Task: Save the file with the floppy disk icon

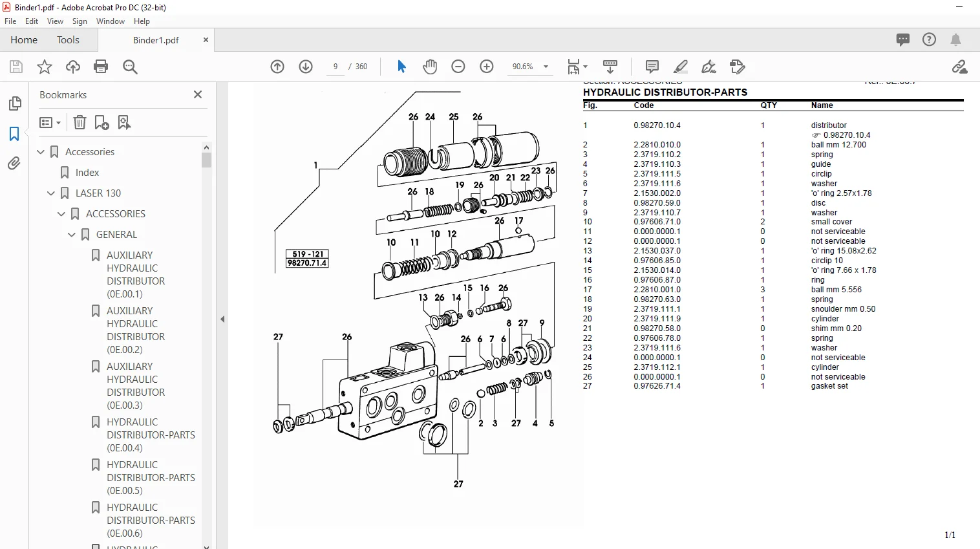Action: (16, 67)
